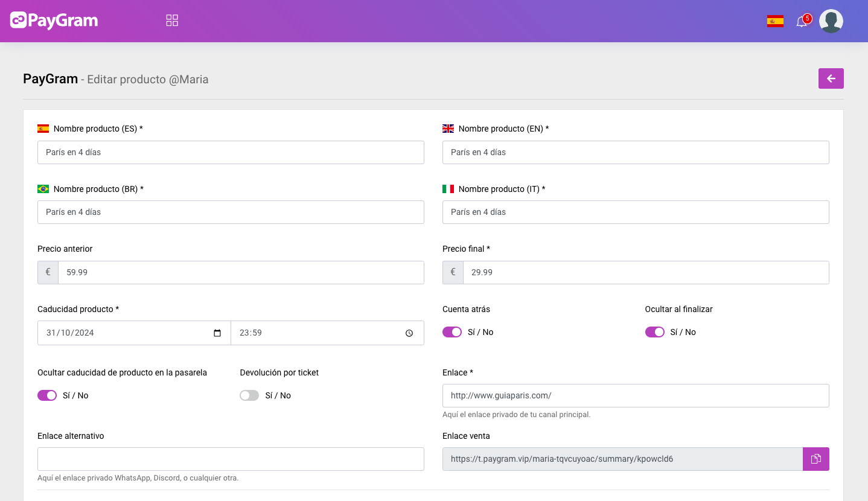Click the euro symbol of Precio anterior

pos(48,272)
